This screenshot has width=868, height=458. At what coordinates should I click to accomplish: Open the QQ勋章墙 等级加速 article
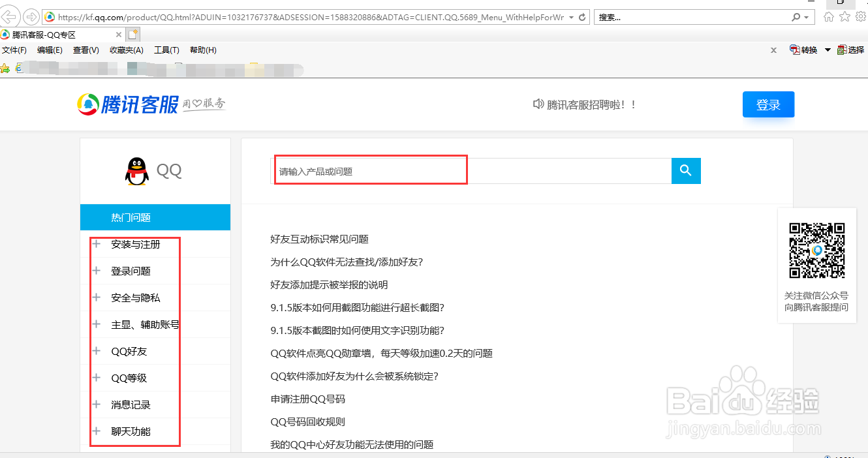pos(381,354)
